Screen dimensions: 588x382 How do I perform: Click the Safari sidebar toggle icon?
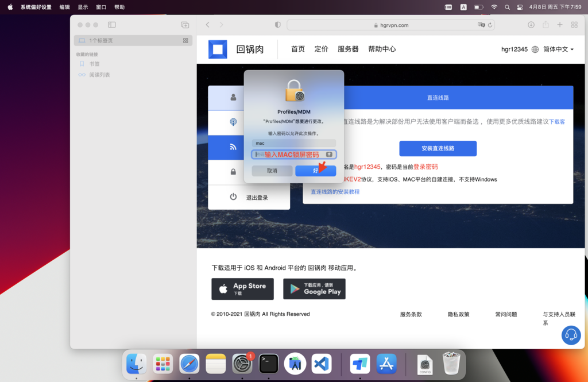pos(112,25)
